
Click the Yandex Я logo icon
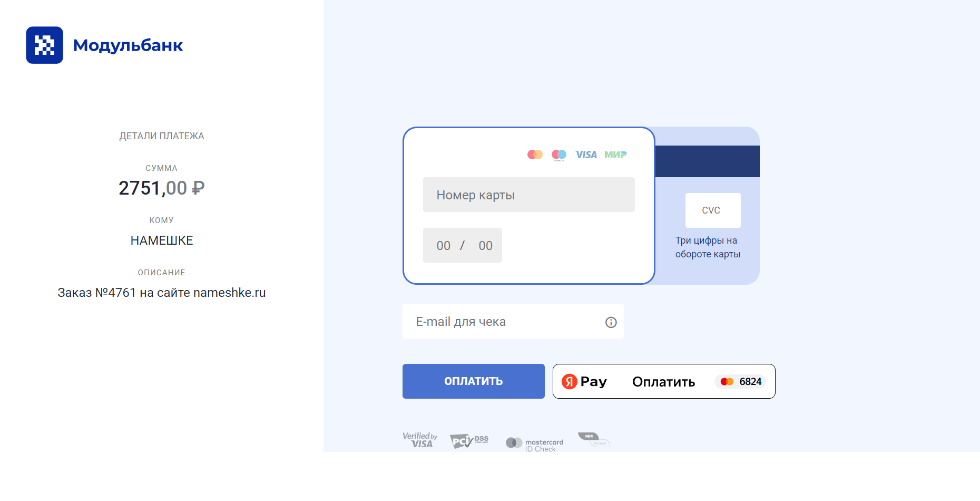click(x=570, y=381)
